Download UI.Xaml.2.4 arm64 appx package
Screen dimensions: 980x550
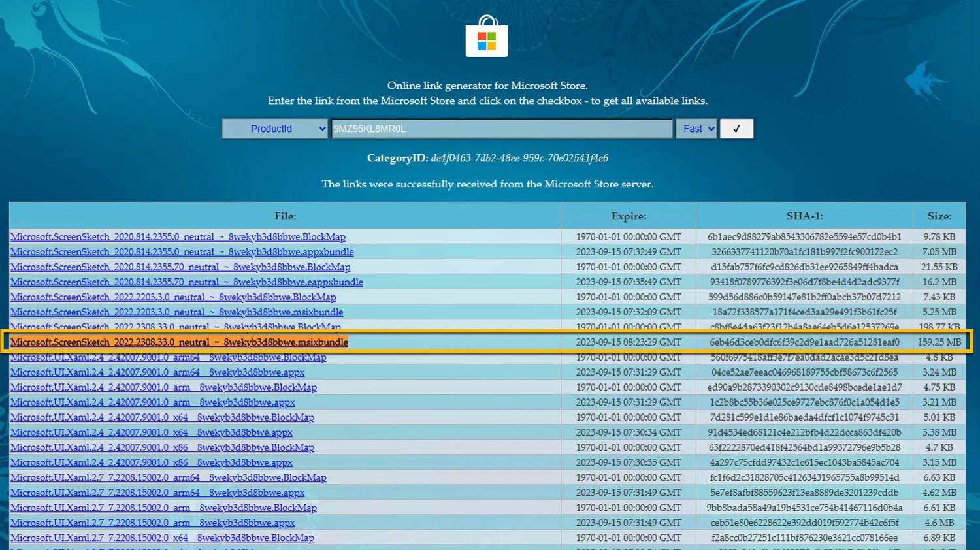(x=157, y=372)
